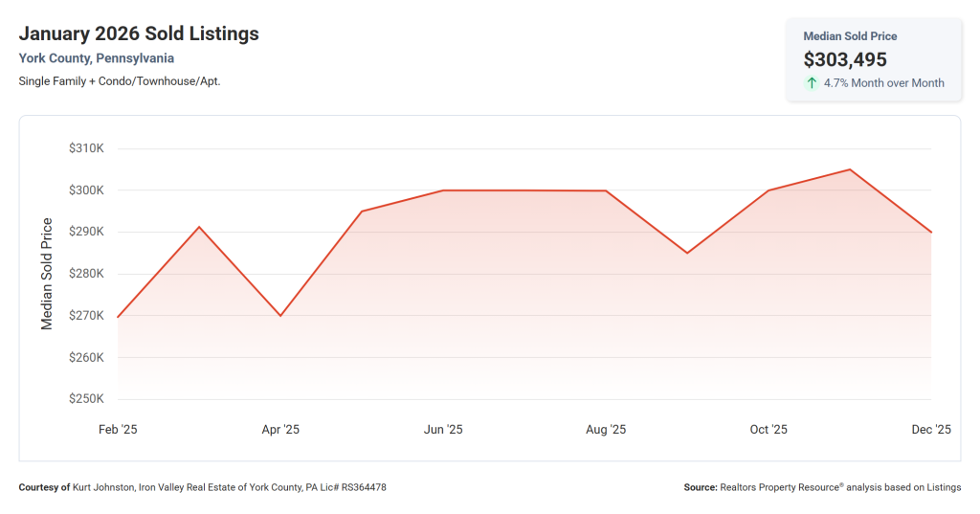Viewport: 980px width, 514px height.
Task: Select the Feb '25 x-axis label
Action: click(x=118, y=430)
